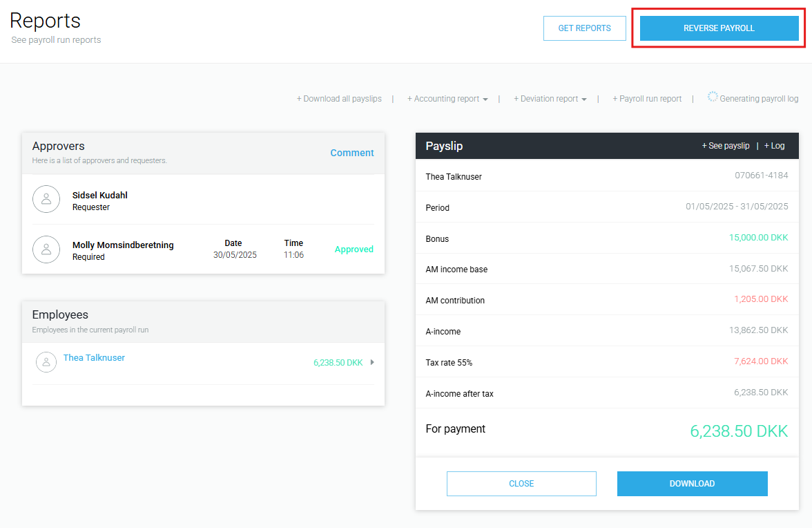The width and height of the screenshot is (812, 528).
Task: Click the 6,238.50 DKK employee amount
Action: pyautogui.click(x=338, y=362)
